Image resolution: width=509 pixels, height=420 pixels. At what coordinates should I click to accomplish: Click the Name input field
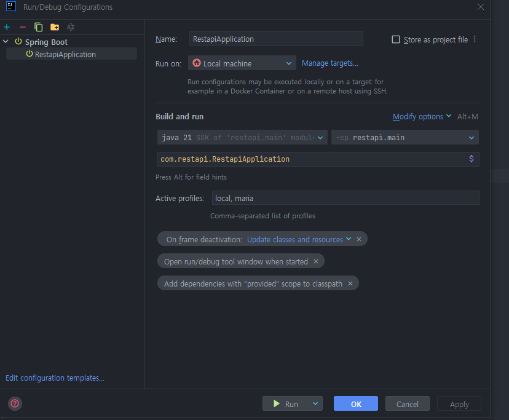point(276,39)
